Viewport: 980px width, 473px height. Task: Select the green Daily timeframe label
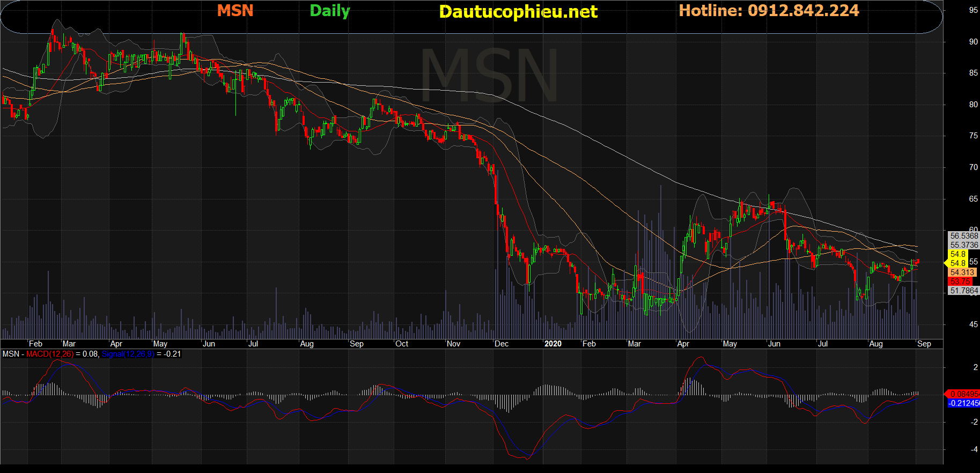coord(329,11)
